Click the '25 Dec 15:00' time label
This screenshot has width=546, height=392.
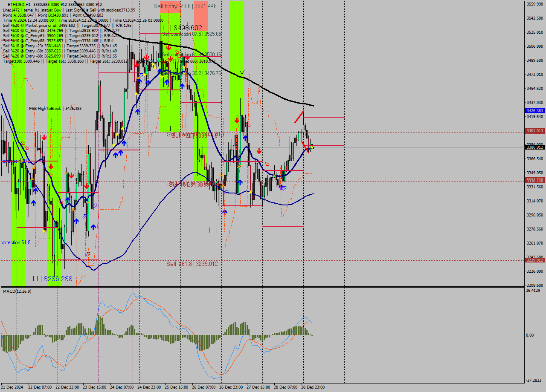[177, 387]
